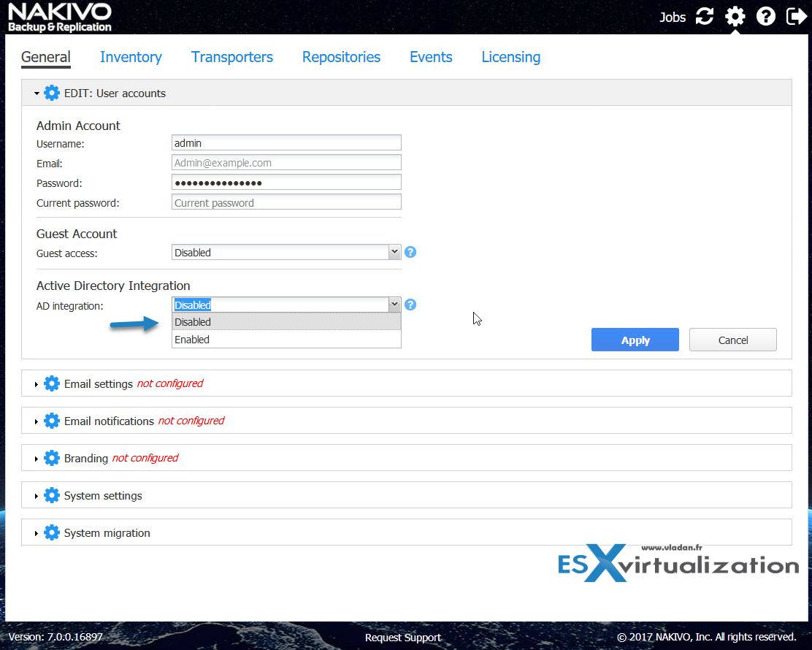
Task: Select Enabled in AD integration list
Action: click(286, 340)
